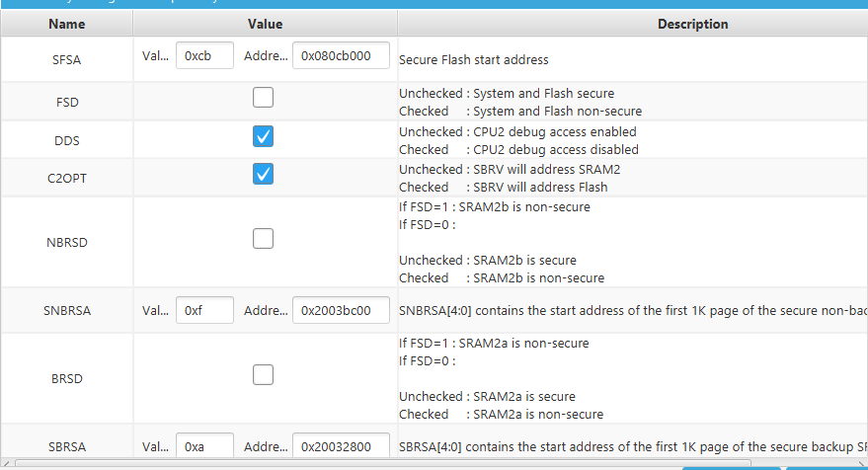Uncheck the DDS checkbox

(263, 136)
